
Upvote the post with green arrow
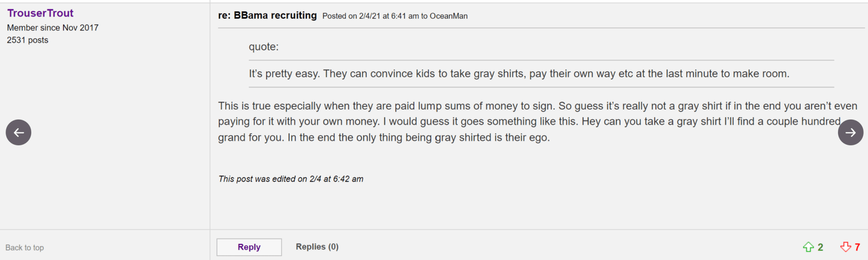tap(808, 247)
